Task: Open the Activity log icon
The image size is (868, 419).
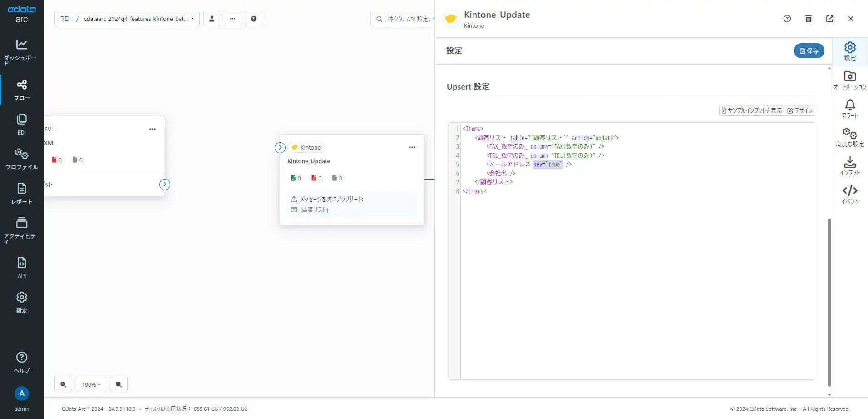Action: click(x=21, y=229)
